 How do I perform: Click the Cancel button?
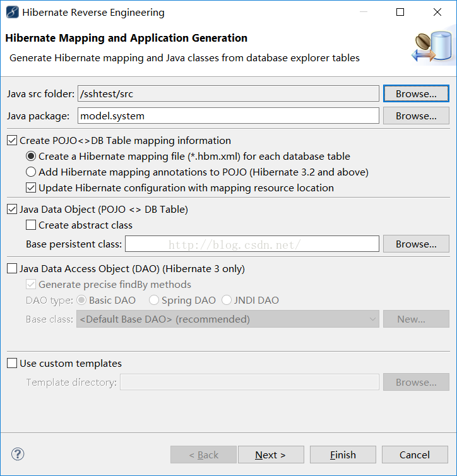pyautogui.click(x=415, y=455)
